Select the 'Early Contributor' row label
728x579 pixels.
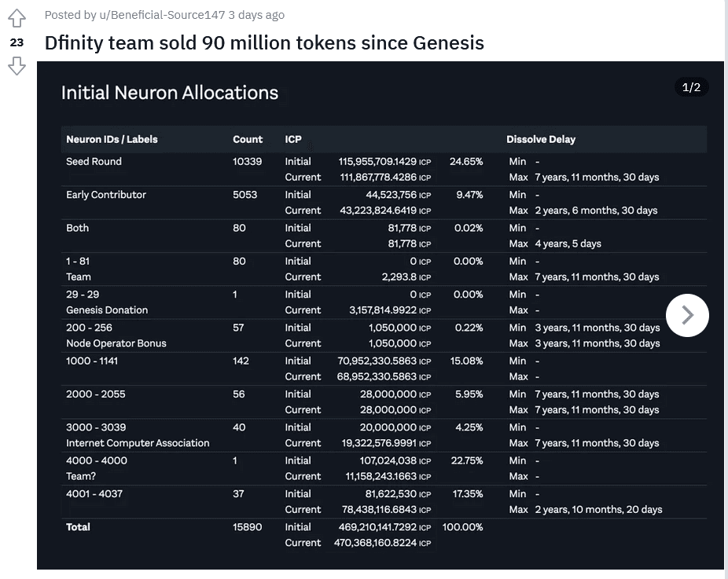pyautogui.click(x=106, y=195)
